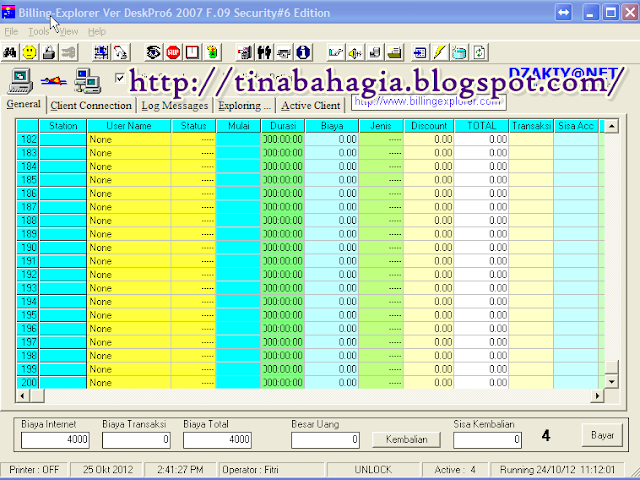Click the Besar Uang input field
The height and width of the screenshot is (480, 640).
coord(325,440)
